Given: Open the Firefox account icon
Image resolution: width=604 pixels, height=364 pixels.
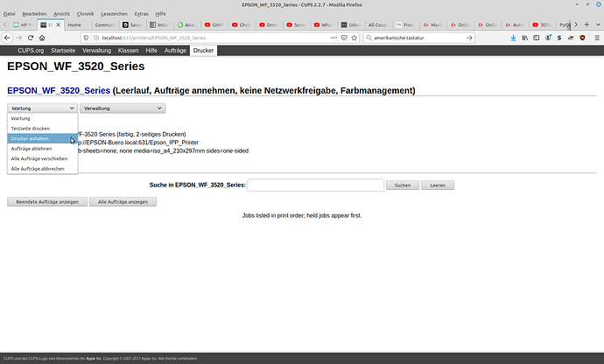Looking at the screenshot, I should point(548,38).
